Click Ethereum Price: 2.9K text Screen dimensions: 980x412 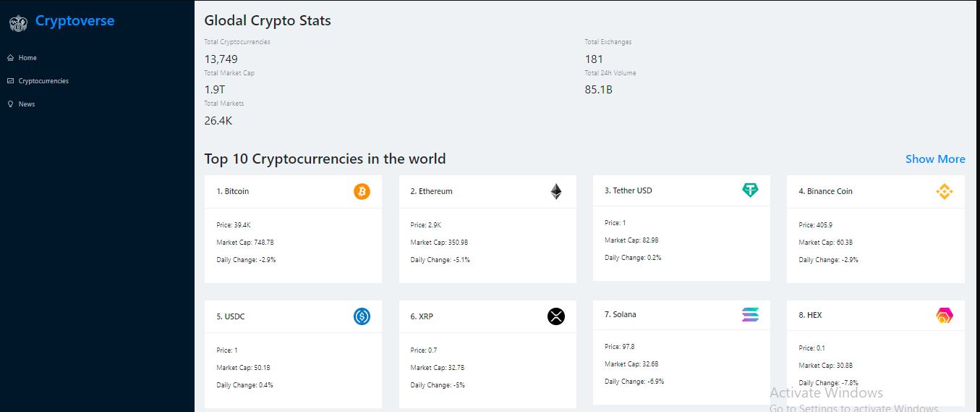425,225
